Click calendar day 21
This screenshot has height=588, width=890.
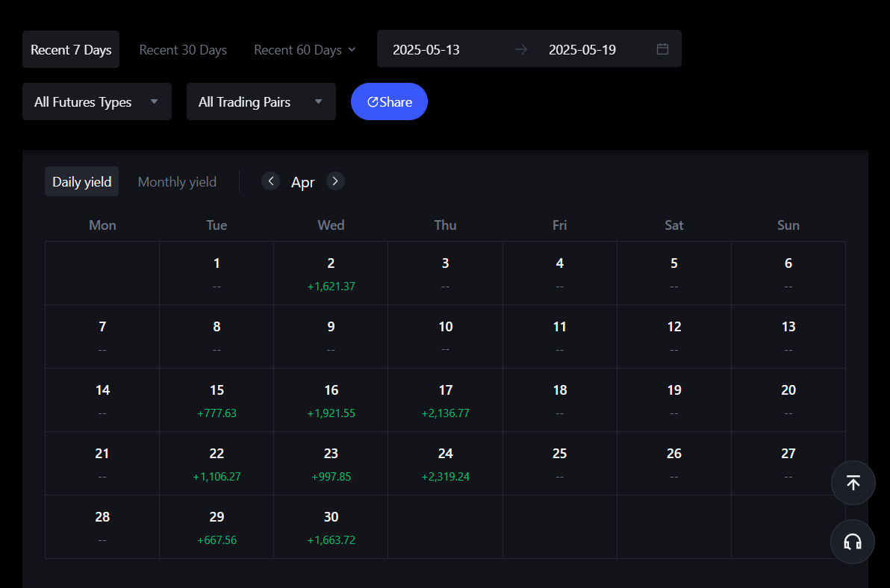pos(102,464)
